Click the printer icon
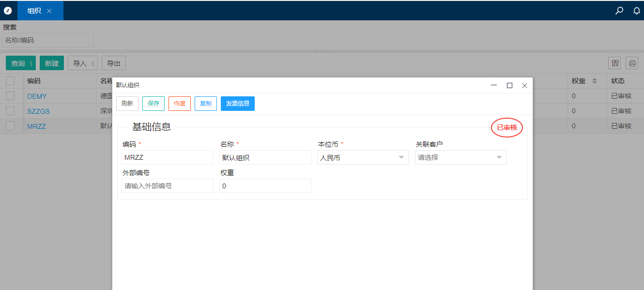This screenshot has height=290, width=644. [632, 63]
